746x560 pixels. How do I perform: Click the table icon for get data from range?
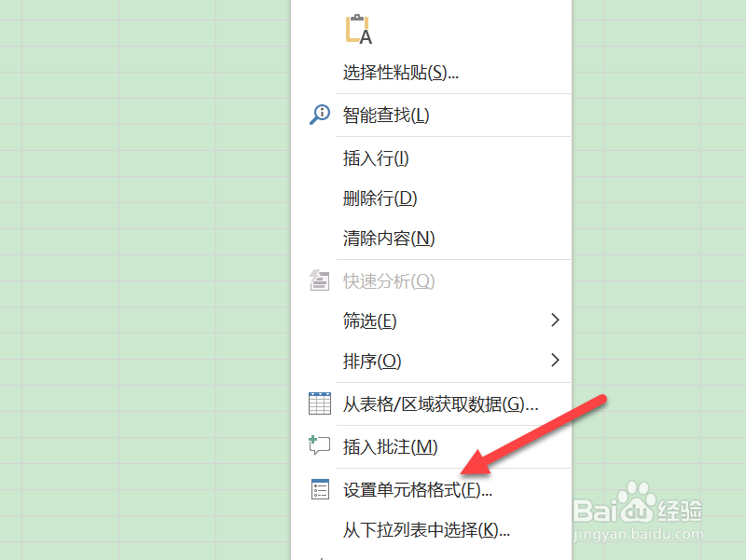point(320,403)
